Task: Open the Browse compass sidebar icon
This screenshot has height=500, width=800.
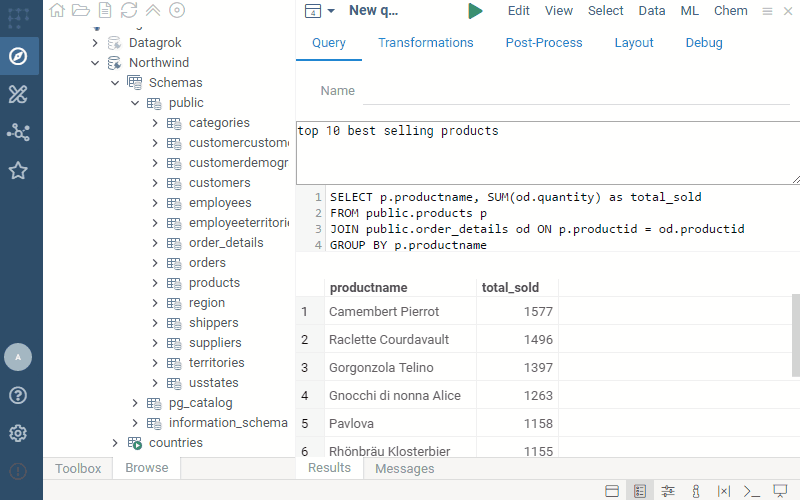Action: 18,56
